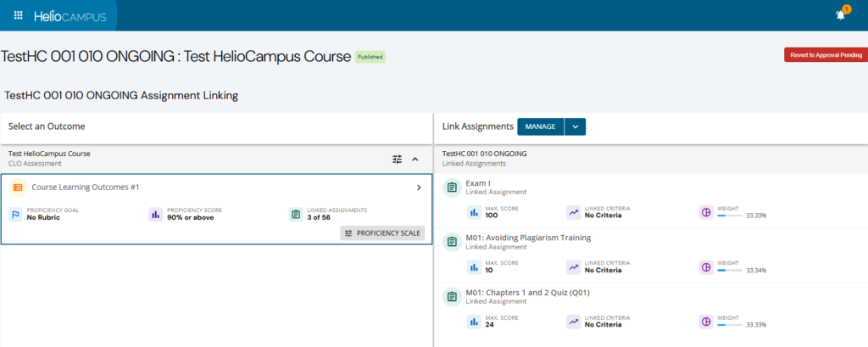Image resolution: width=868 pixels, height=347 pixels.
Task: Open the Proficiency Scale button
Action: (x=382, y=233)
